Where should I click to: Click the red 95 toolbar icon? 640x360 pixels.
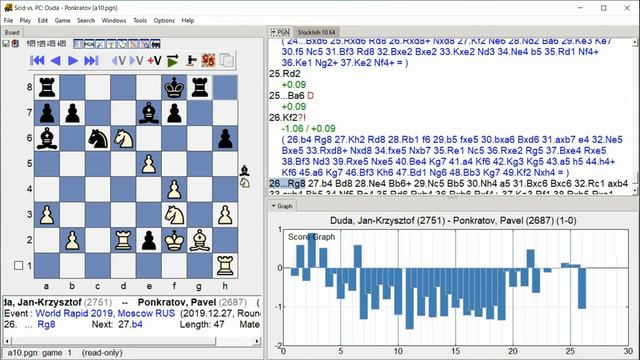pos(208,61)
